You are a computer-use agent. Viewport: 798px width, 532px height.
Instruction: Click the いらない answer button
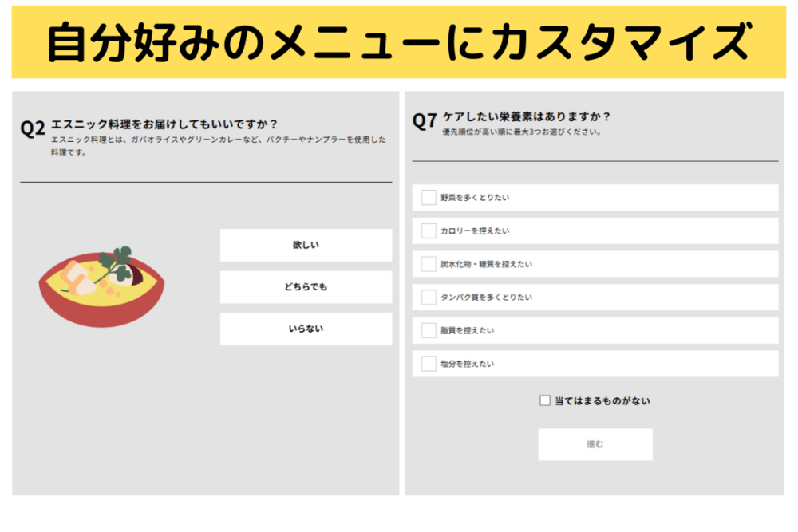pyautogui.click(x=305, y=329)
